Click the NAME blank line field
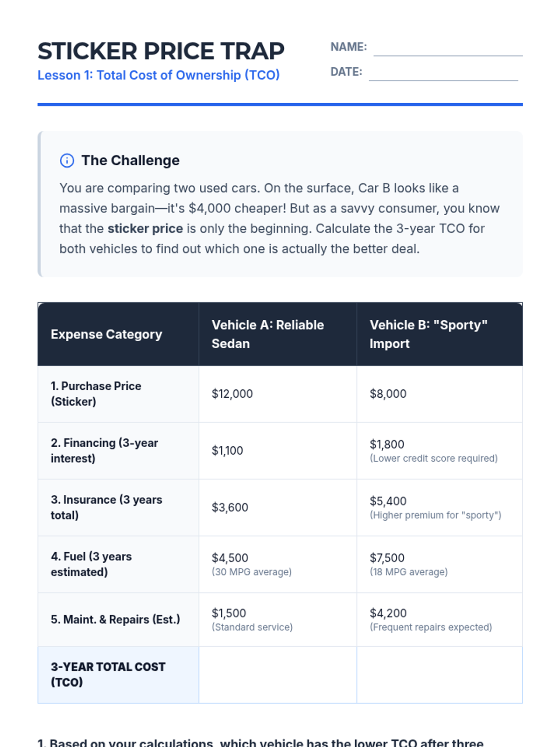Image resolution: width=560 pixels, height=747 pixels. [x=448, y=49]
